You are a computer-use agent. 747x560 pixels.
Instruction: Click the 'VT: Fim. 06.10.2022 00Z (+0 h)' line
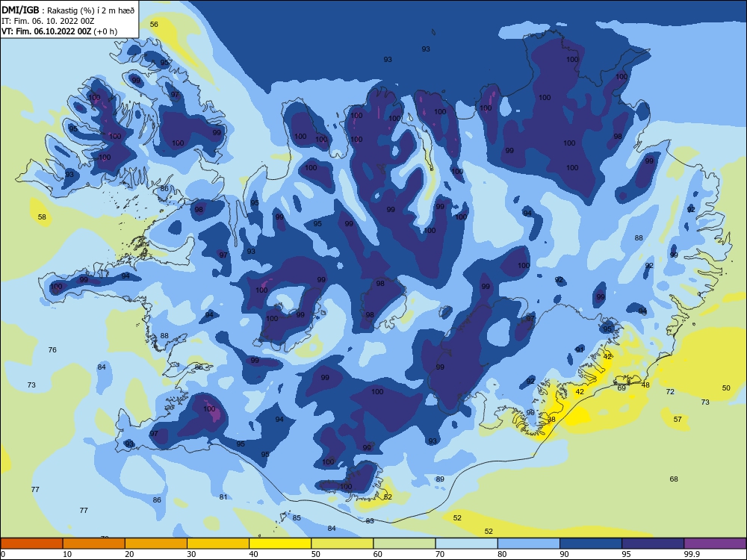[x=59, y=31]
